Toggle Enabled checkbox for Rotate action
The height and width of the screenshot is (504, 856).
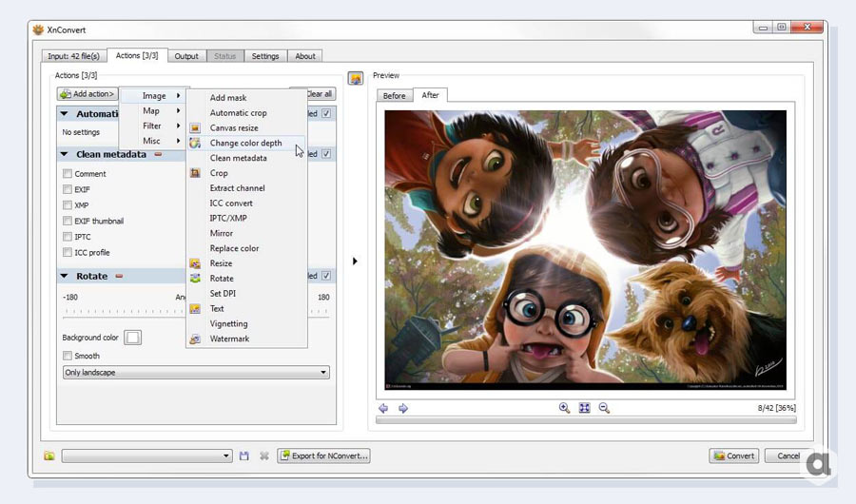pyautogui.click(x=326, y=276)
